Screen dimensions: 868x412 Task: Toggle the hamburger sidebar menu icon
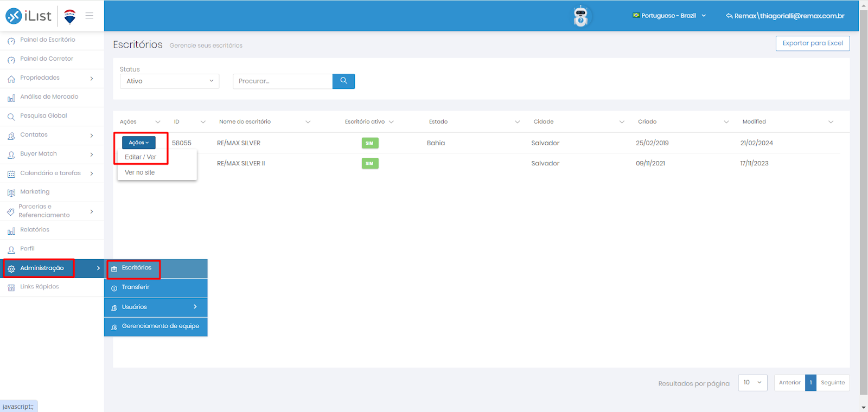(90, 16)
